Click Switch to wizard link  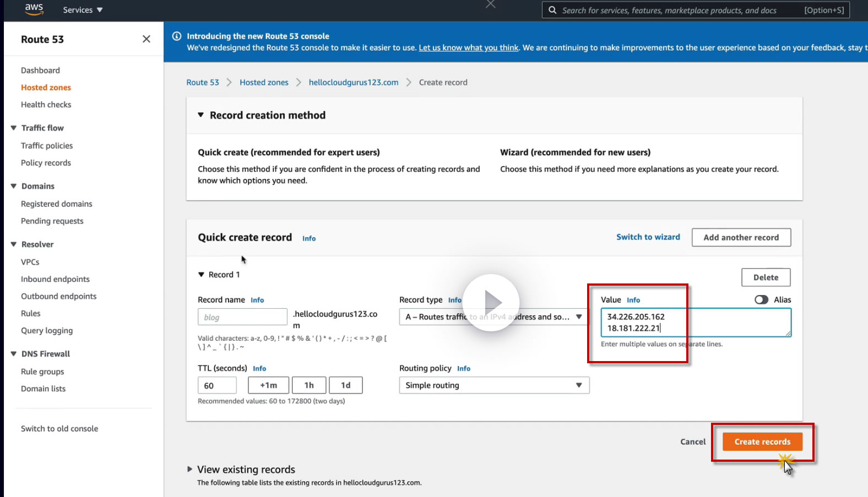click(x=648, y=237)
